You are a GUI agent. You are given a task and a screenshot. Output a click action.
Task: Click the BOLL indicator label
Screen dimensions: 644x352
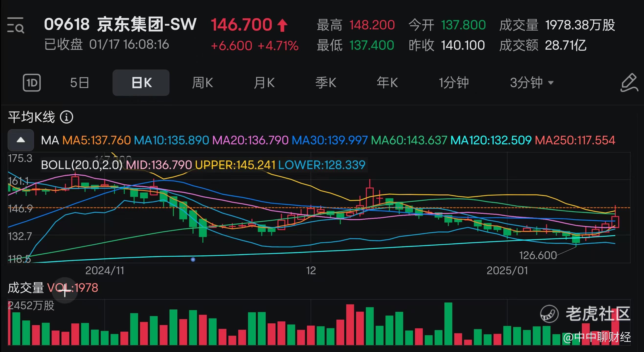(82, 165)
